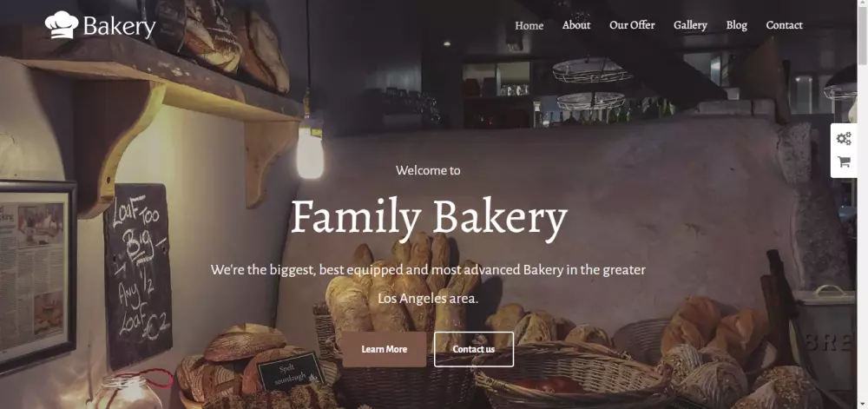Image resolution: width=868 pixels, height=409 pixels.
Task: Visit the Blog from the navigation bar
Action: 737,25
